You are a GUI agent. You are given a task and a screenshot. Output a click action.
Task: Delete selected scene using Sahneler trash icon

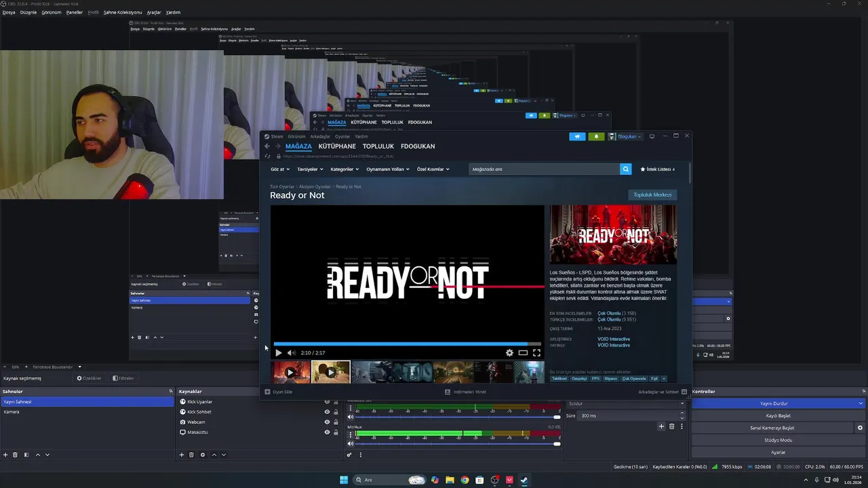click(15, 455)
